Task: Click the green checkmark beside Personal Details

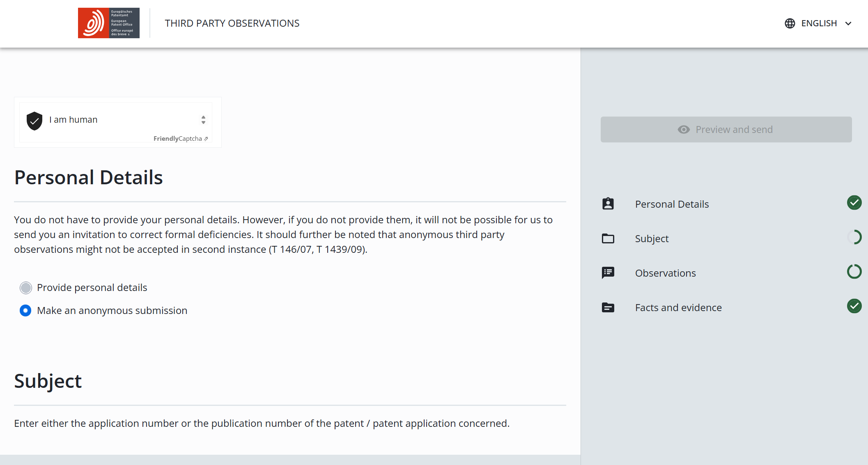Action: [x=854, y=203]
